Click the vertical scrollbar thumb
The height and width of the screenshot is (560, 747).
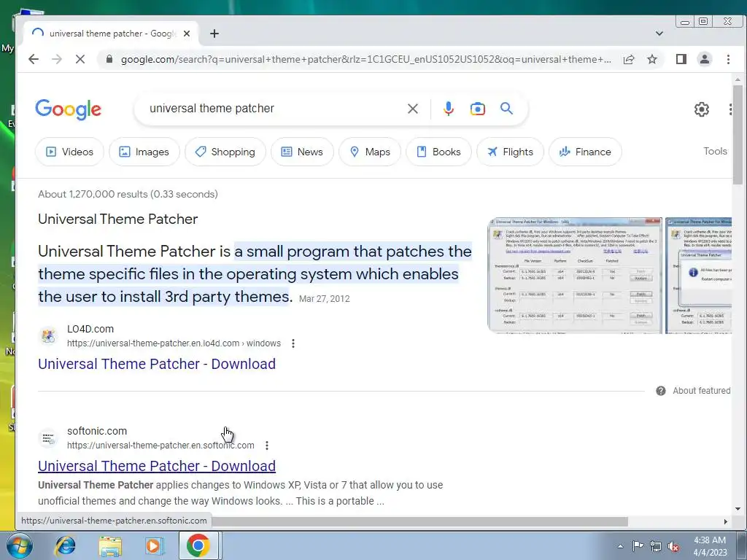(x=738, y=134)
